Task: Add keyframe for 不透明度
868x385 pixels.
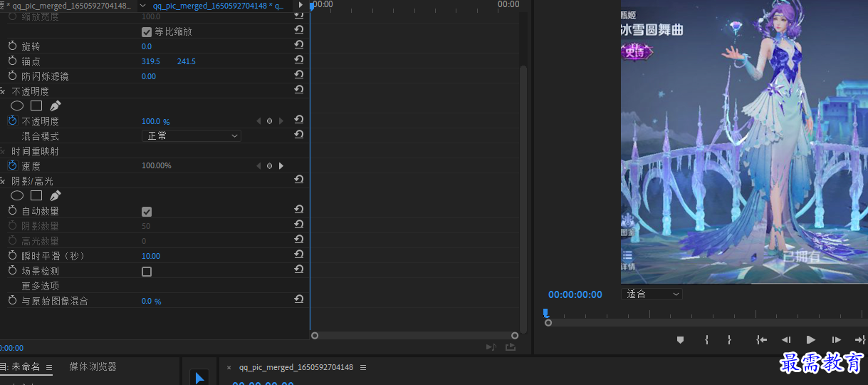Action: pyautogui.click(x=269, y=121)
